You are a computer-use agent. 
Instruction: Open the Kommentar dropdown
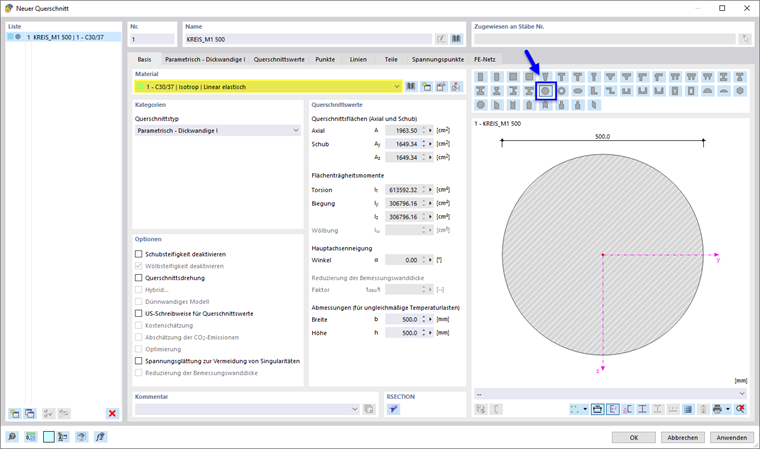click(355, 409)
